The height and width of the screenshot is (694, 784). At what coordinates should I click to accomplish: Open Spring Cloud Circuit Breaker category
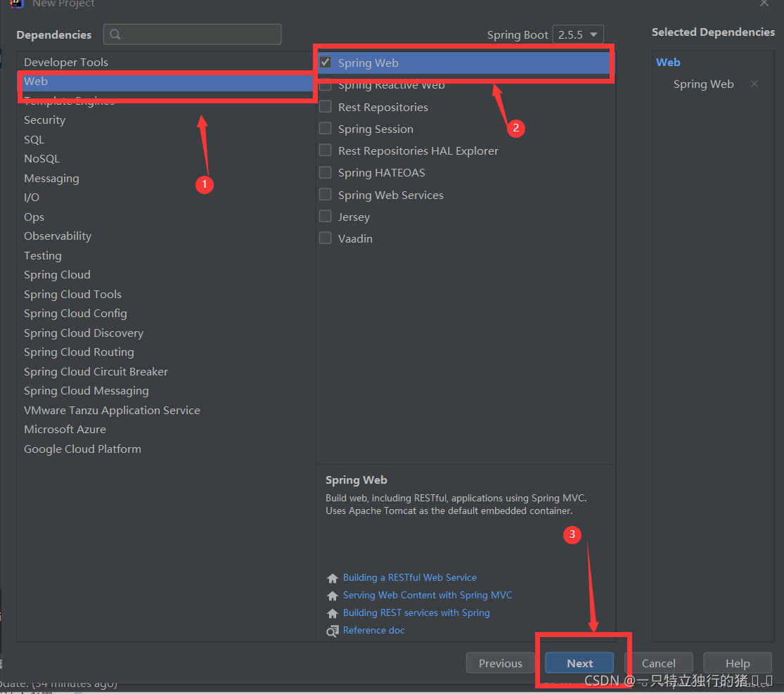pyautogui.click(x=165, y=371)
